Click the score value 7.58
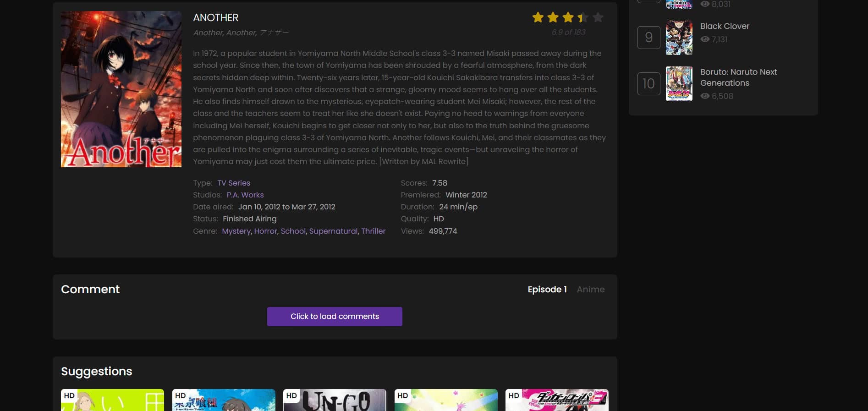The height and width of the screenshot is (411, 868). point(439,183)
